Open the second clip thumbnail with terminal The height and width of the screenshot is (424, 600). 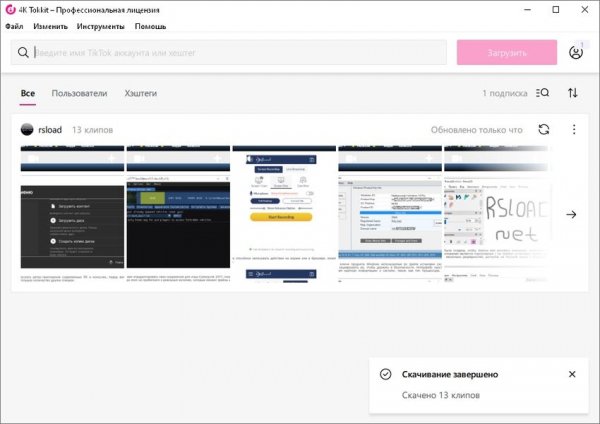pyautogui.click(x=178, y=214)
